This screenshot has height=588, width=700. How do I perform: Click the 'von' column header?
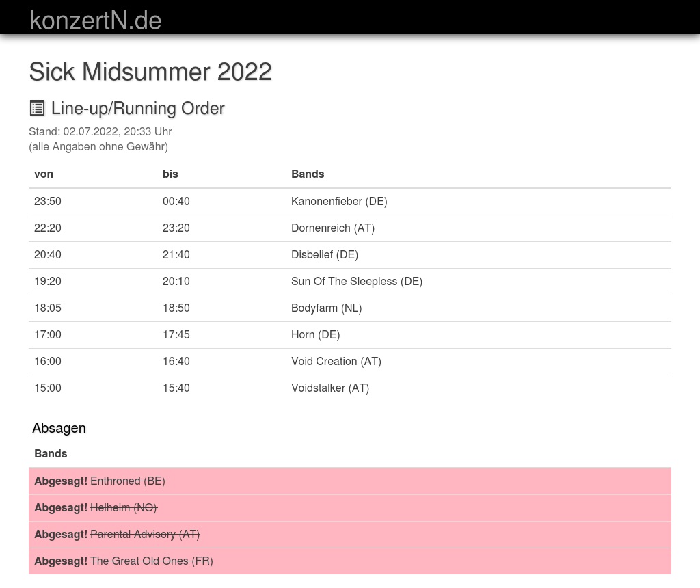point(44,174)
